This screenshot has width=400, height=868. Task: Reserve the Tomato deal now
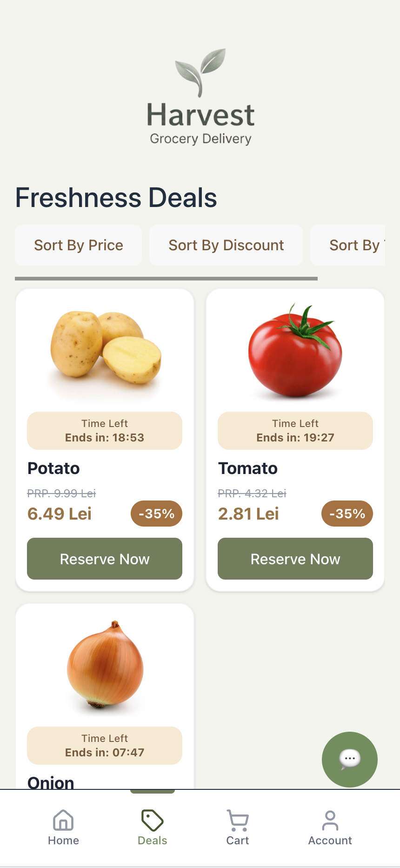[295, 559]
